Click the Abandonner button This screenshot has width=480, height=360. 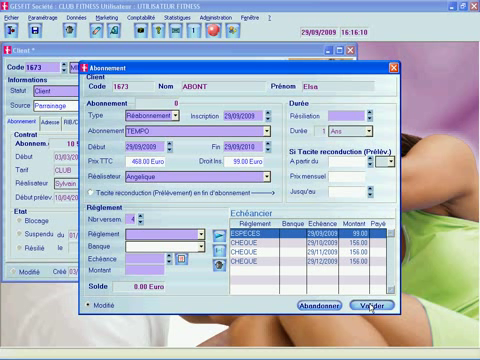tap(319, 305)
